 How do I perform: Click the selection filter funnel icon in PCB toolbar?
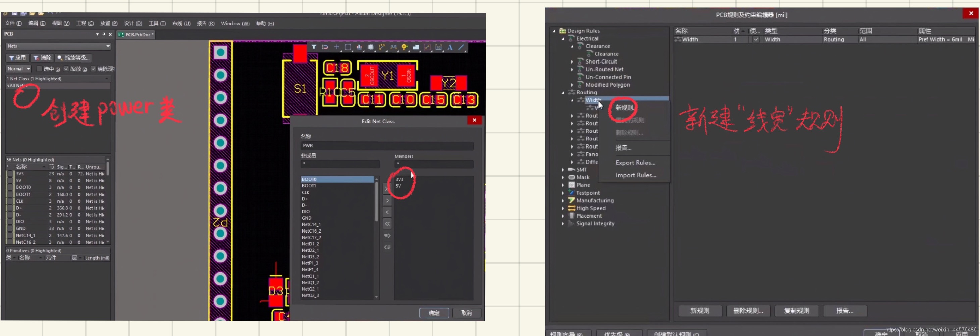(314, 47)
